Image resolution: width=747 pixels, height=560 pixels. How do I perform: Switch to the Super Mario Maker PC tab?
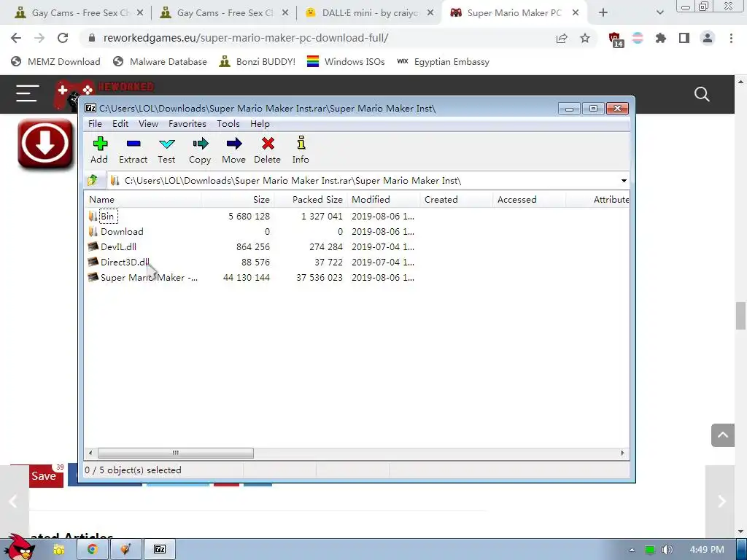pyautogui.click(x=514, y=13)
